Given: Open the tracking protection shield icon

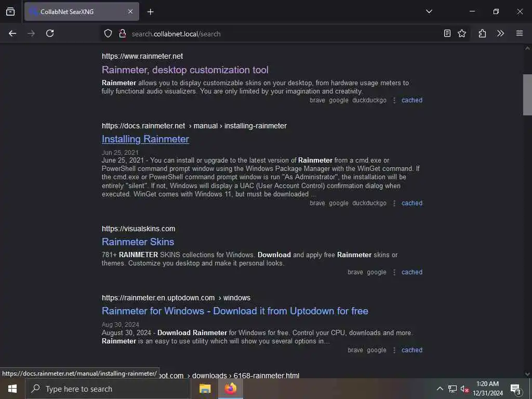Looking at the screenshot, I should [x=108, y=33].
